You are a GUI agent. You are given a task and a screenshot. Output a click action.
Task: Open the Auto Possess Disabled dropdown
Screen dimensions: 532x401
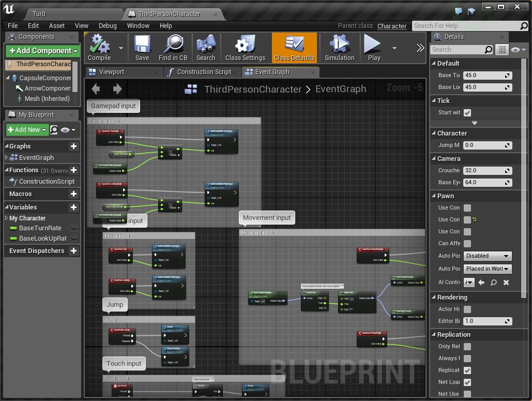[x=487, y=256]
